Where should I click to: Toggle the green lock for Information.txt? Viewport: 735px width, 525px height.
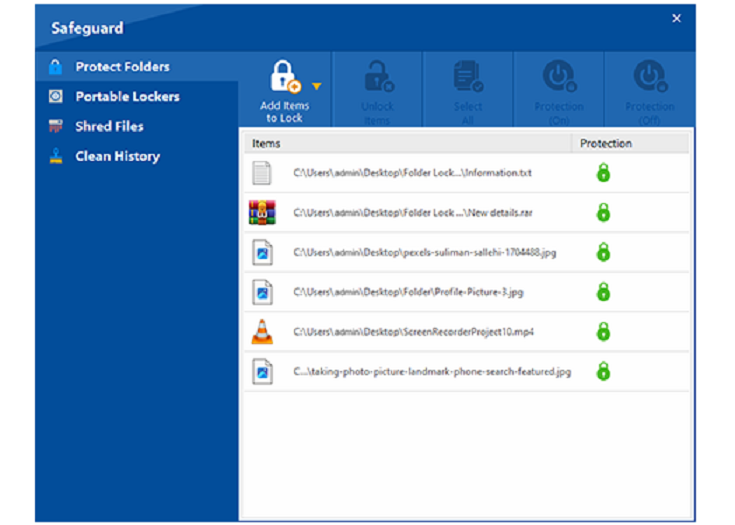[603, 172]
